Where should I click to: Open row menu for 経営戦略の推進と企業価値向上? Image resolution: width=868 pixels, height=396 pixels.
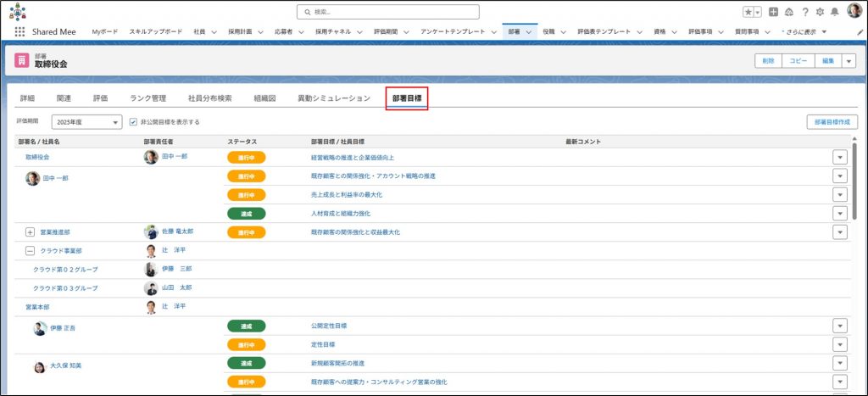click(x=840, y=157)
